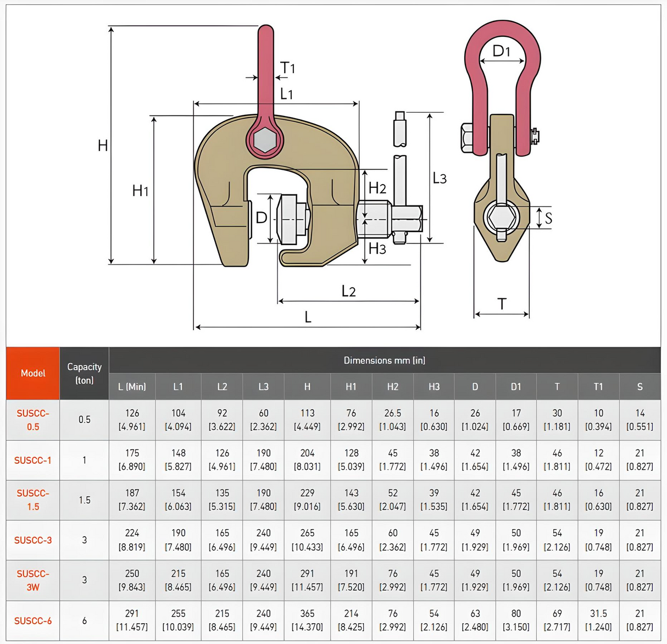Expand the H1 column header
The image size is (667, 644).
351,386
